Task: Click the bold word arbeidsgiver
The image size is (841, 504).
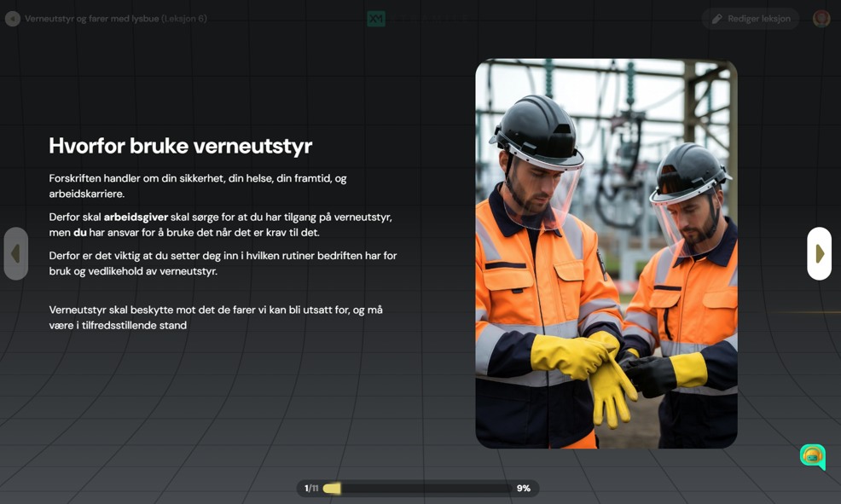Action: coord(136,217)
